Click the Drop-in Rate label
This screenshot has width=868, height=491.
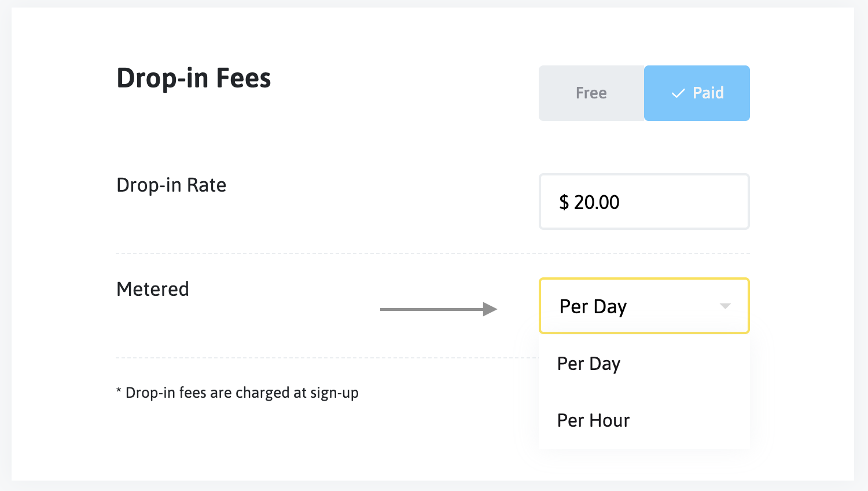171,185
